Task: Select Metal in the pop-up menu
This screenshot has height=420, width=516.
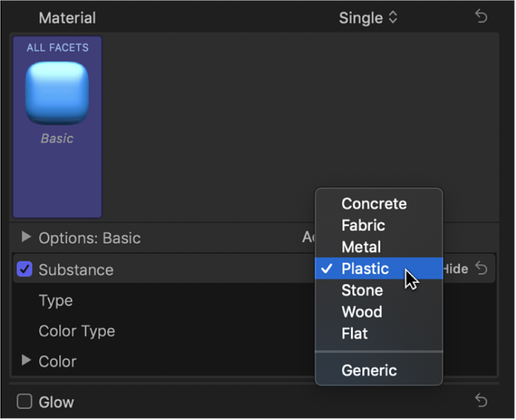Action: tap(361, 247)
